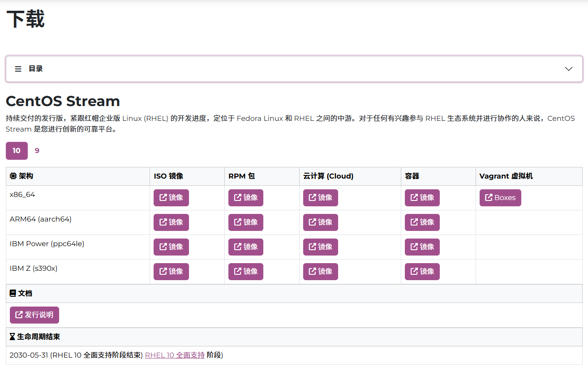Viewport: 588px width, 371px height.
Task: Click the 下载 page title
Action: coord(26,20)
